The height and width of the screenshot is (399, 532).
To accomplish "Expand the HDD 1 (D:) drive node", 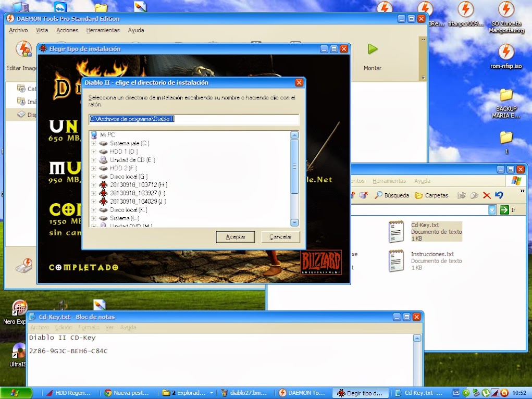I will pos(94,152).
